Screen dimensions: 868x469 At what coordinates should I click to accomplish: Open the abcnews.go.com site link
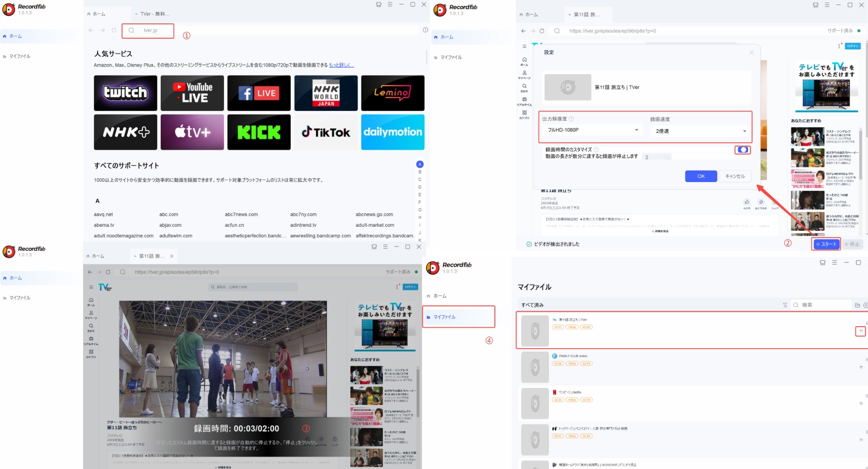click(x=374, y=215)
